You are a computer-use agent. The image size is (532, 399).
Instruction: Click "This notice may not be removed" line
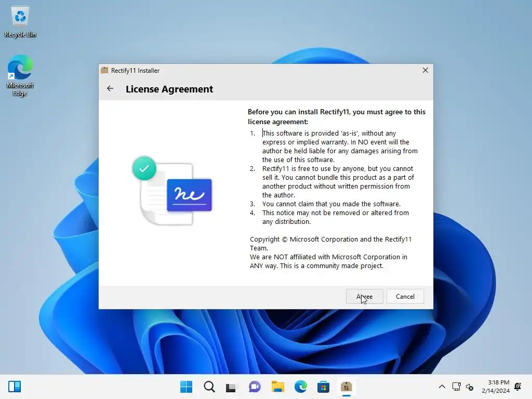336,212
